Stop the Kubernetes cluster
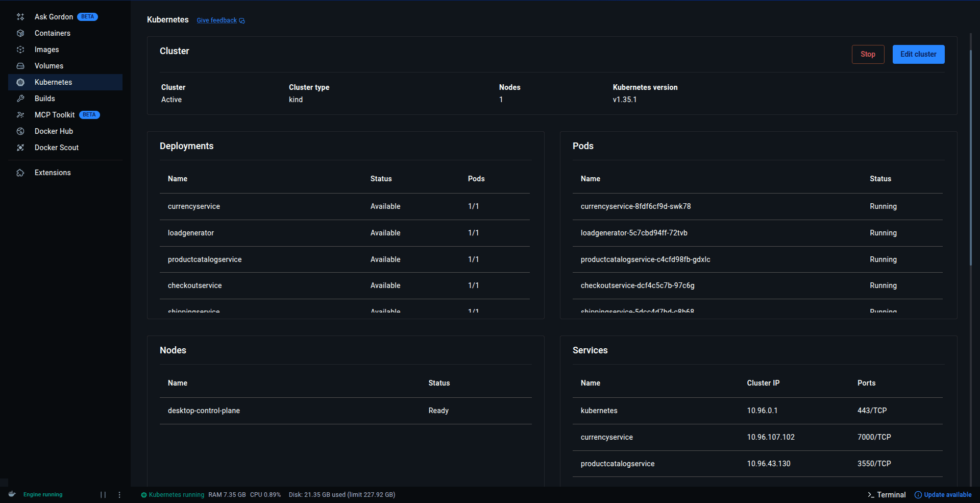 868,54
